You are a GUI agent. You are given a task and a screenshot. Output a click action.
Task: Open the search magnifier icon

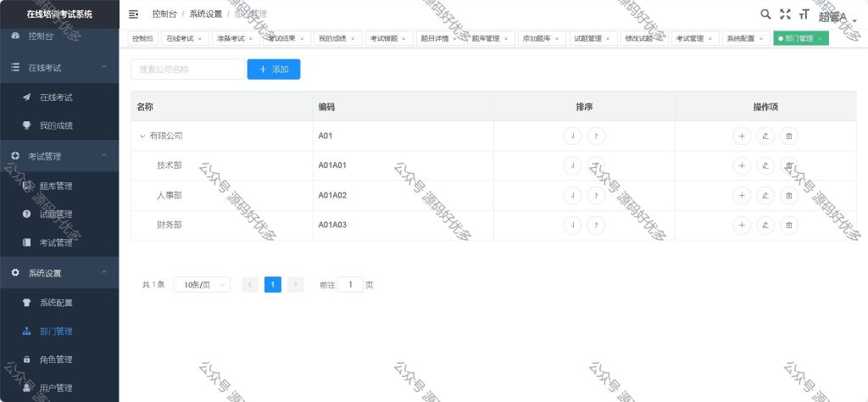coord(765,14)
